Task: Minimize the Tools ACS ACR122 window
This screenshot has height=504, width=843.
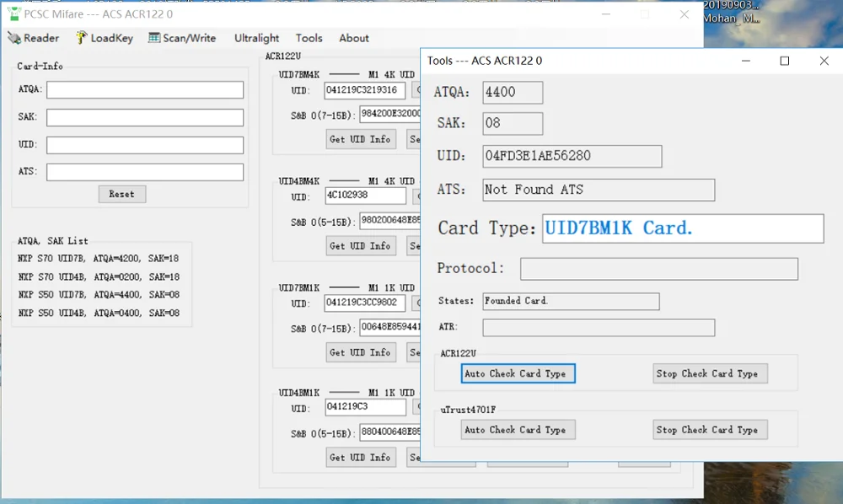Action: (x=746, y=61)
